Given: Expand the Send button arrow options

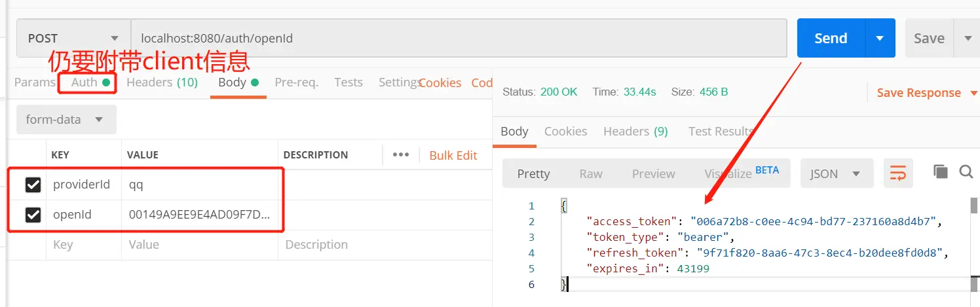Looking at the screenshot, I should [x=880, y=38].
